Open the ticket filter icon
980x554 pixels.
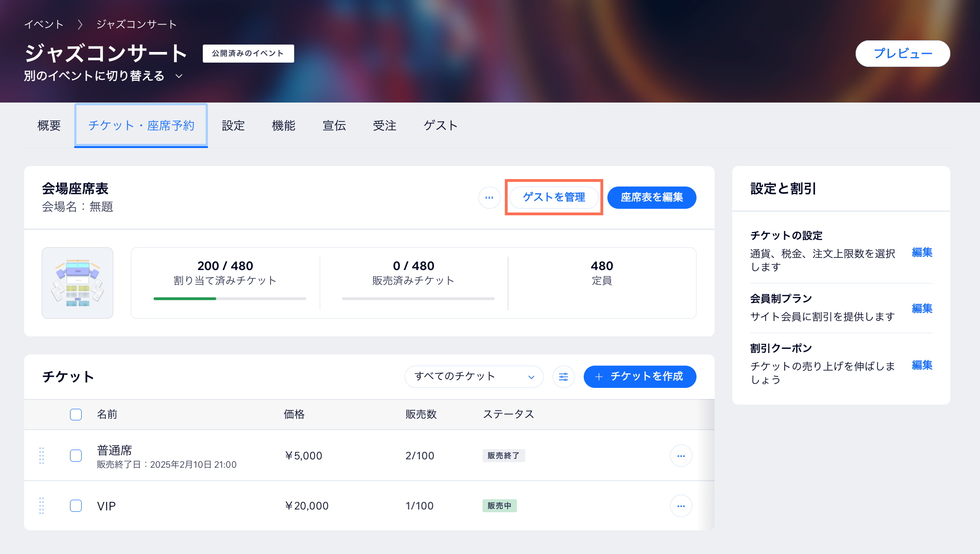point(563,376)
